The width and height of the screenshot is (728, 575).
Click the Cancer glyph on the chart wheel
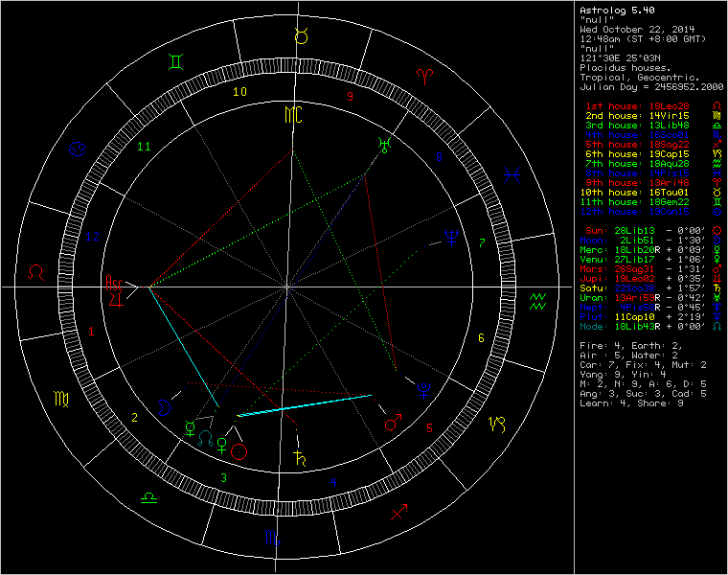coord(77,149)
